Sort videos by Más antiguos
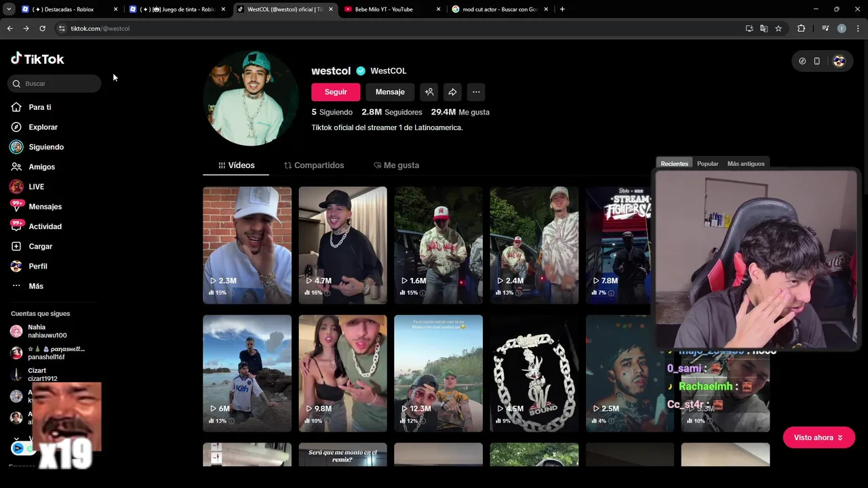The width and height of the screenshot is (868, 488). [745, 163]
